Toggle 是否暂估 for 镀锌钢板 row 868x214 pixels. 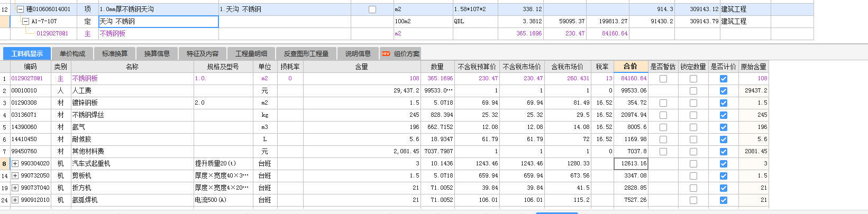[663, 103]
